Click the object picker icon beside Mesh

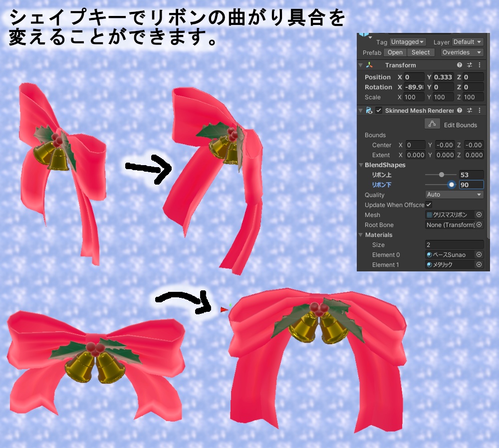479,215
